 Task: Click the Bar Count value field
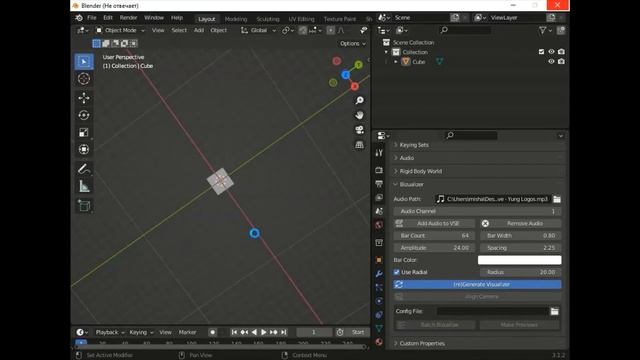pos(434,236)
